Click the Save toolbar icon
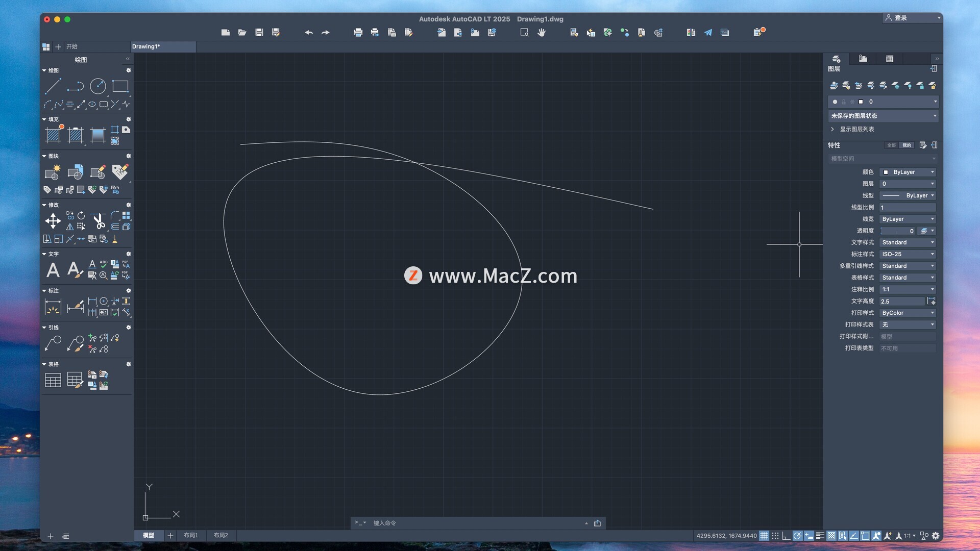The width and height of the screenshot is (980, 551). pos(259,32)
